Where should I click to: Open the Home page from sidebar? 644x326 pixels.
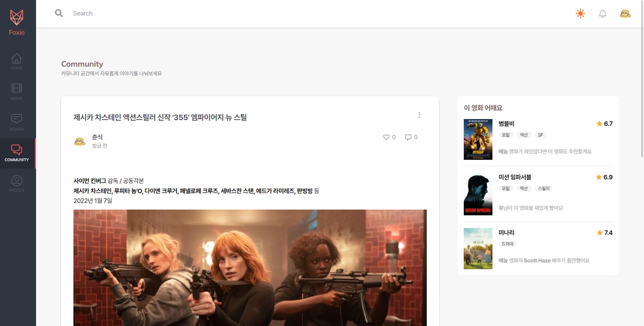point(17,61)
